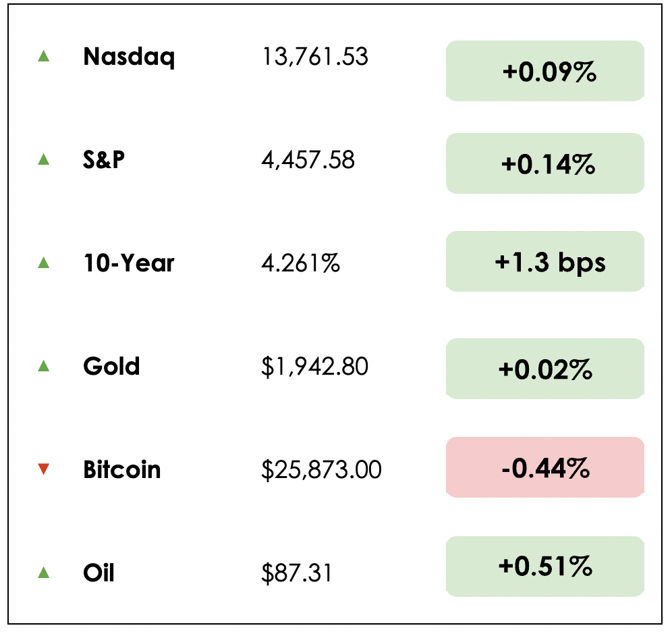Open the 10-Year row label
Screen dimensions: 672x632
[x=129, y=263]
